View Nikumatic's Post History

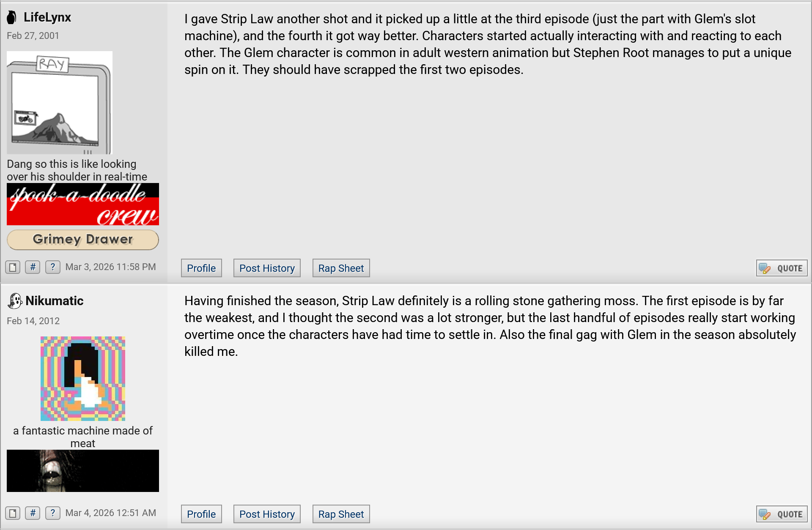(x=267, y=514)
